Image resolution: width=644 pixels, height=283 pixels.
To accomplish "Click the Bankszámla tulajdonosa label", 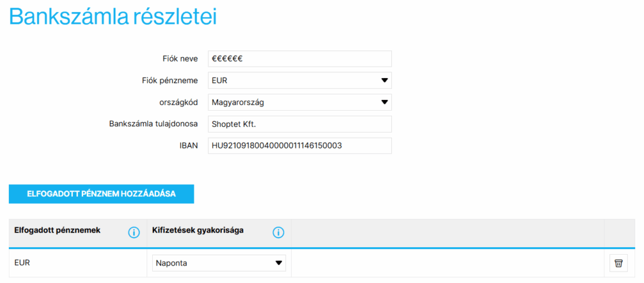I will 153,124.
